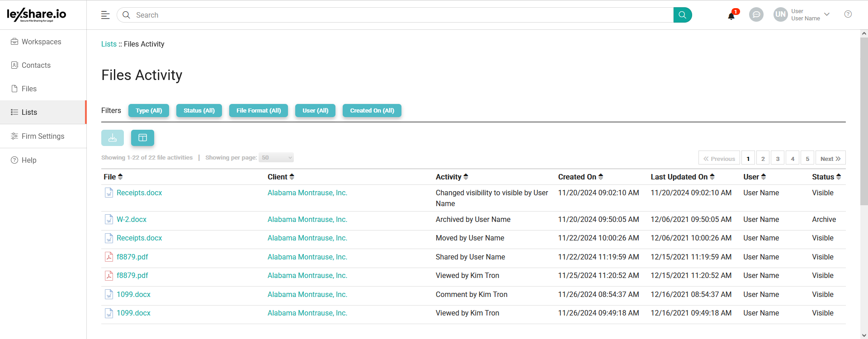Collapse sidebar with hamburger menu icon
The image size is (868, 339).
pos(105,15)
